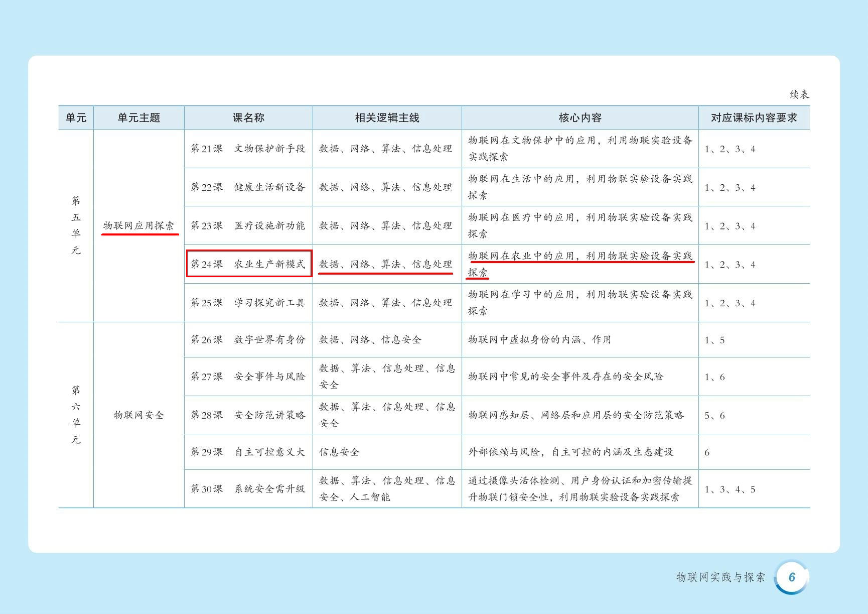This screenshot has height=614, width=868.
Task: Click core content 物联网中常见的安全事件
Action: pos(565,377)
